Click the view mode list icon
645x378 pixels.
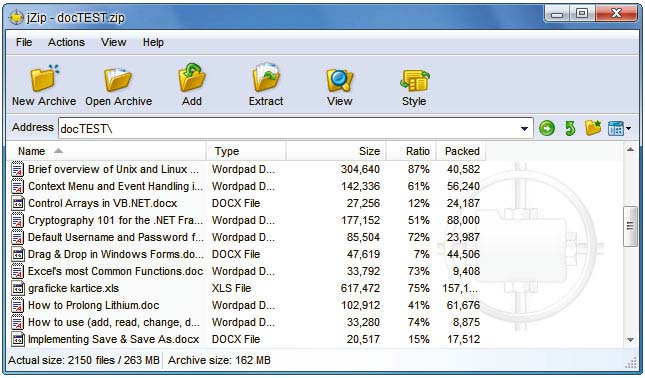[x=616, y=128]
